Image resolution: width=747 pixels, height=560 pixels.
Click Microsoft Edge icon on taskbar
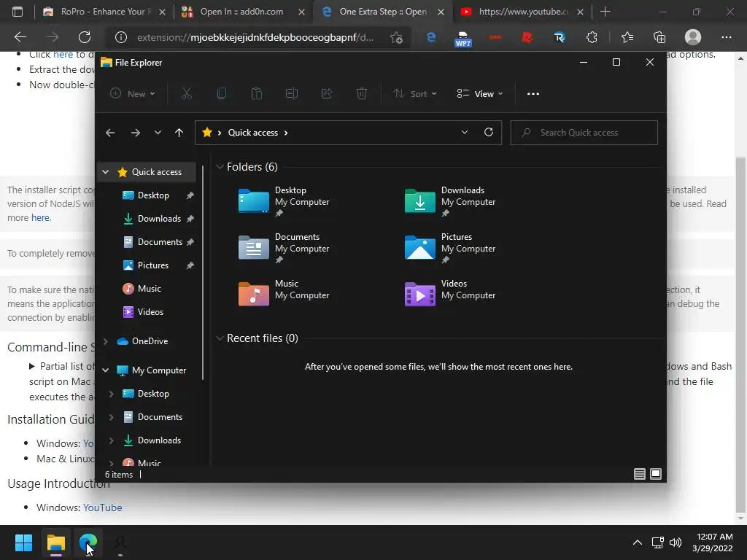point(88,542)
